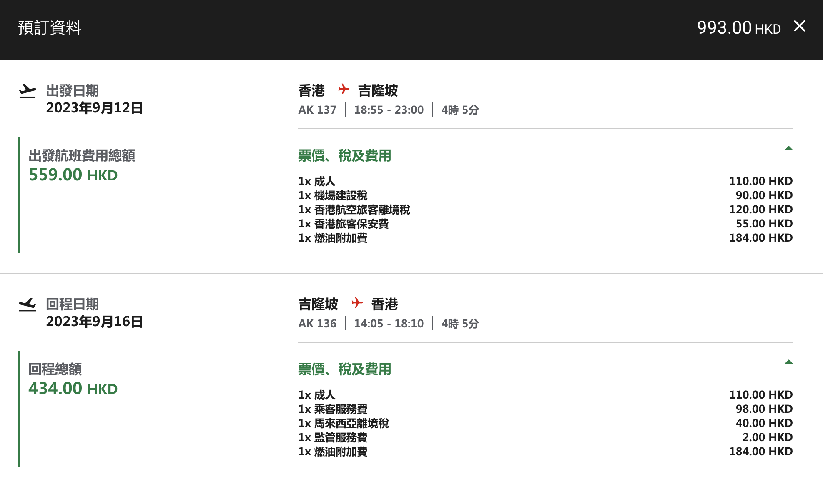This screenshot has width=823, height=504.
Task: Click the 預訂資料 header title
Action: [49, 28]
